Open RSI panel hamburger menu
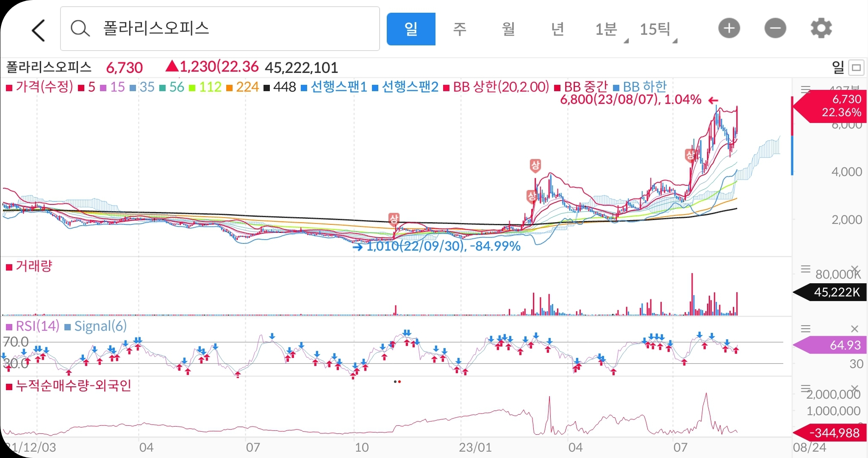The width and height of the screenshot is (868, 458). pyautogui.click(x=805, y=329)
